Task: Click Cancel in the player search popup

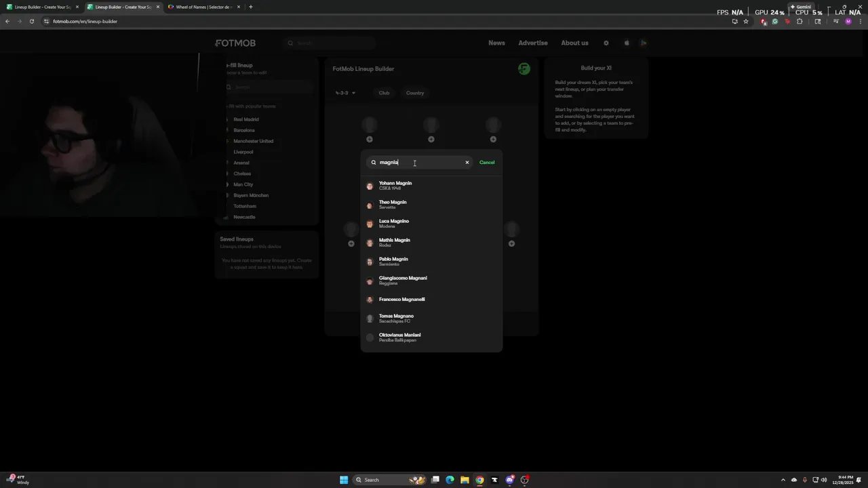Action: point(487,163)
